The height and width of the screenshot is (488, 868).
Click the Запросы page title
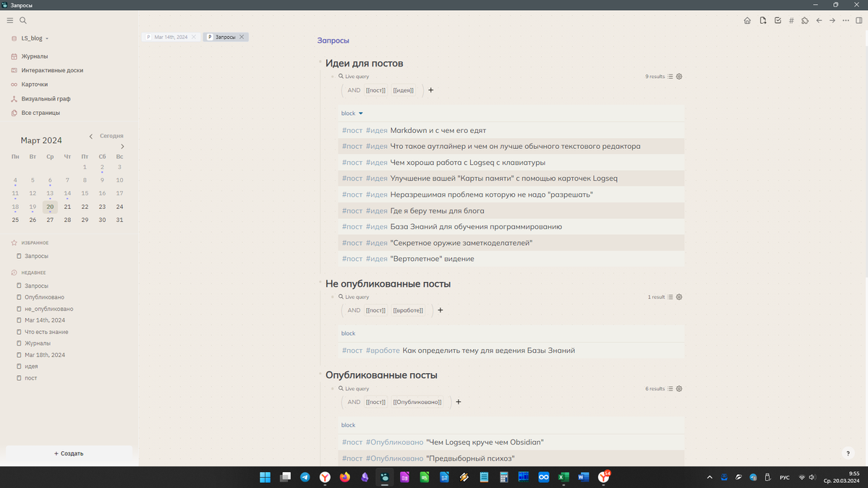click(x=333, y=40)
